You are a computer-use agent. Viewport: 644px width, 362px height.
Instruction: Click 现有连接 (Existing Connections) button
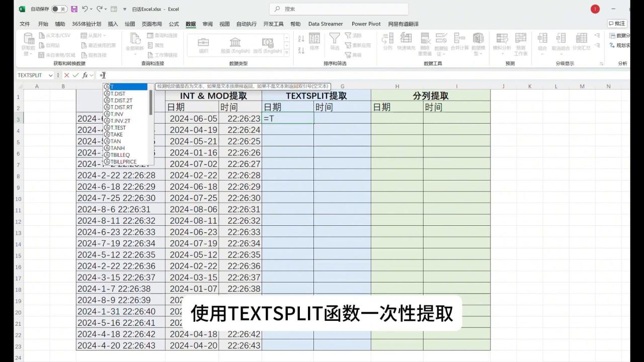94,55
